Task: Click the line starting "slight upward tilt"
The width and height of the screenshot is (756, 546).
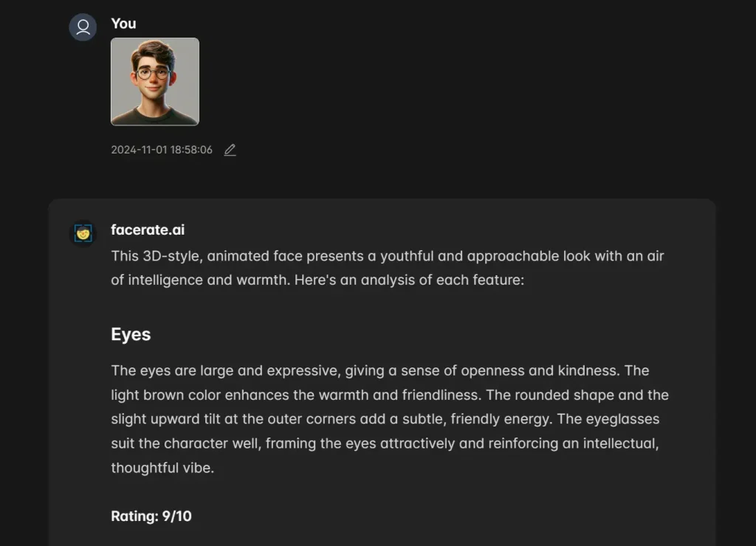Action: (385, 419)
